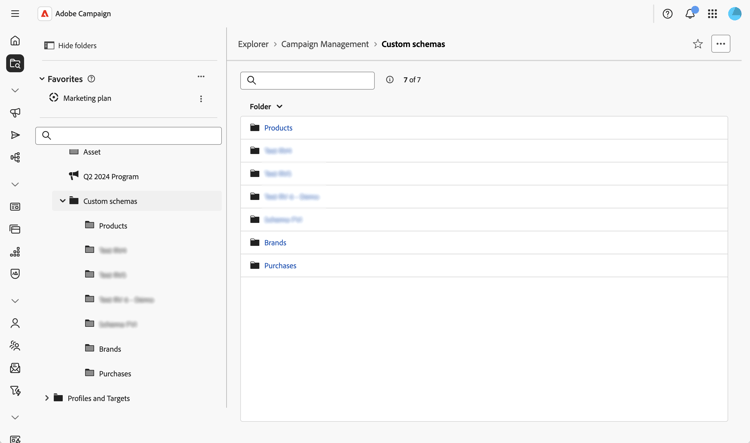
Task: Collapse the Custom schemas tree folder
Action: coord(62,201)
